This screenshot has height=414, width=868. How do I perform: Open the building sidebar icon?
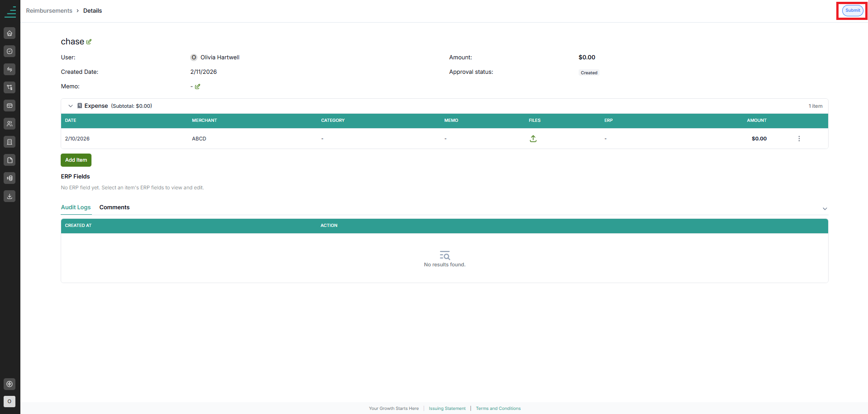coord(10,142)
